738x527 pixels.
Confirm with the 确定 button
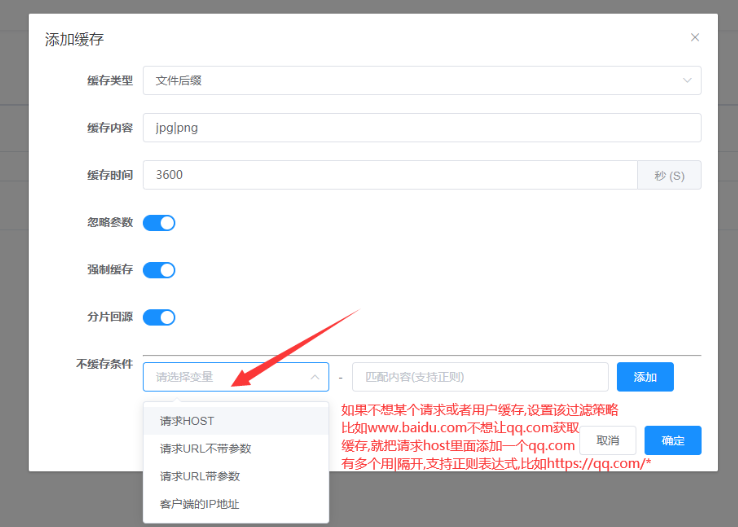coord(672,440)
